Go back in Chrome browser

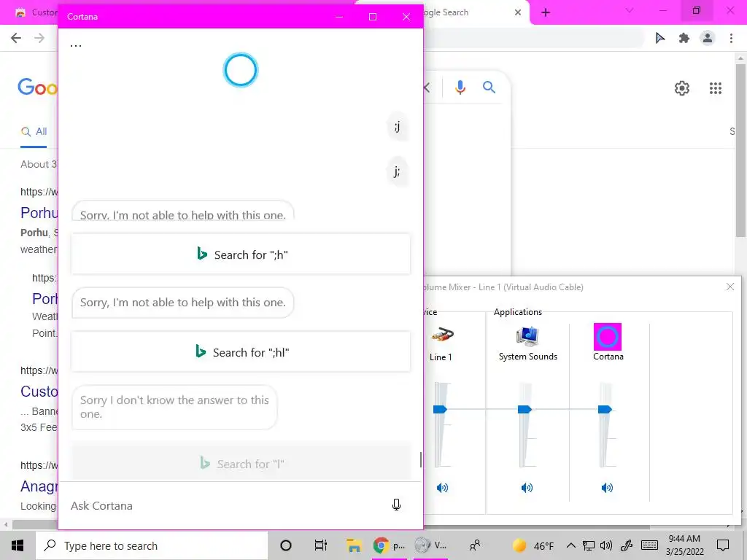coord(16,38)
